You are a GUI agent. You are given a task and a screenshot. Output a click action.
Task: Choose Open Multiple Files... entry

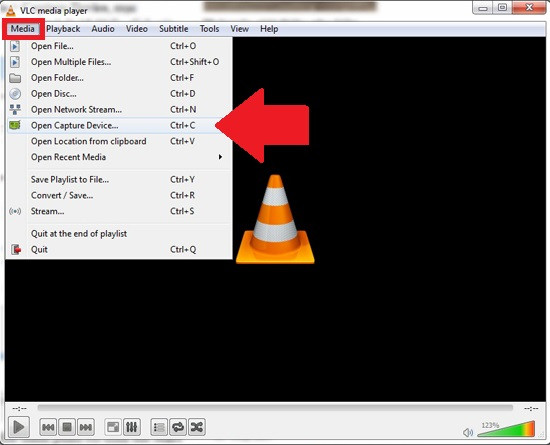coord(119,62)
